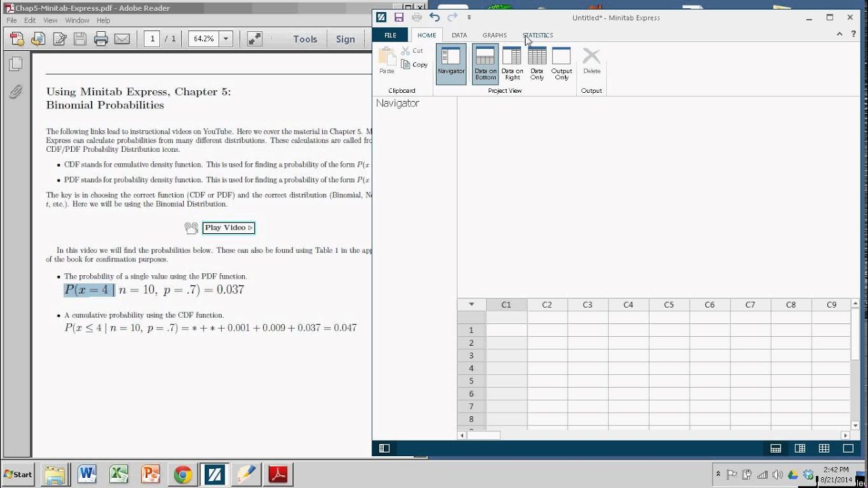Viewport: 868px width, 488px height.
Task: Open the Window menu in Adobe Reader
Action: (77, 20)
